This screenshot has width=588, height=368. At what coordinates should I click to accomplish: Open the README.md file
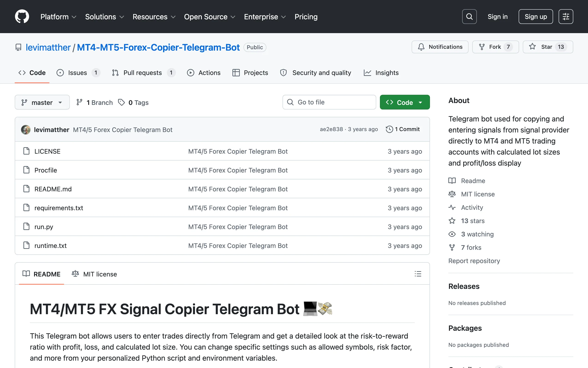pos(53,189)
